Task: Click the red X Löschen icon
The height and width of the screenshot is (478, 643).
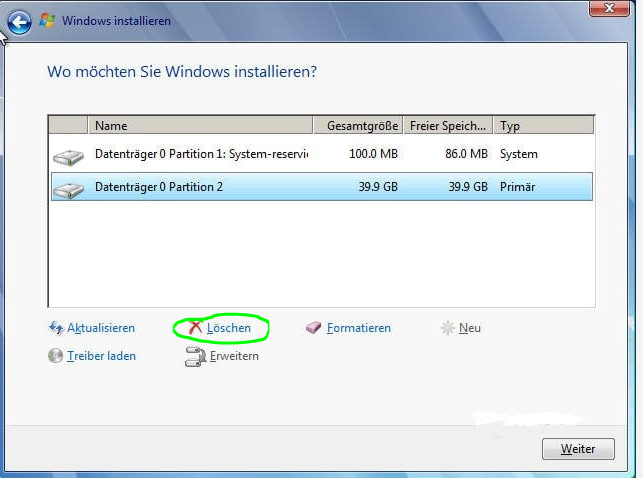Action: coord(195,328)
